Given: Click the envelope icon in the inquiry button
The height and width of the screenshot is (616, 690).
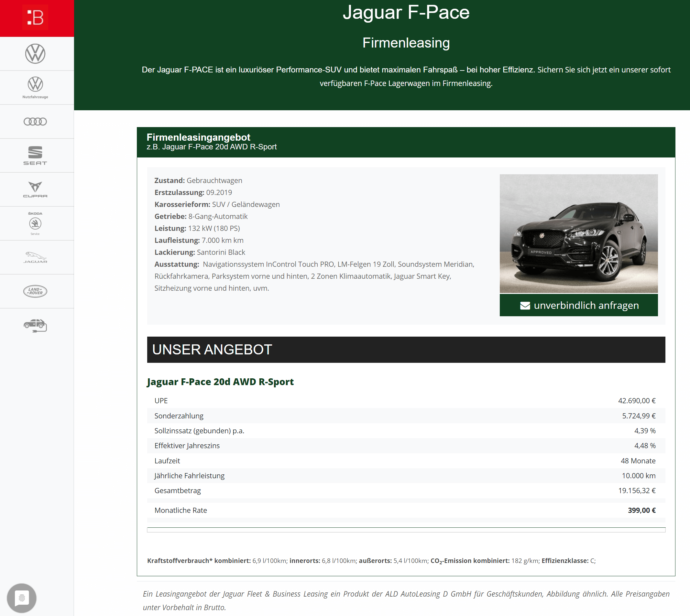Looking at the screenshot, I should [x=525, y=306].
